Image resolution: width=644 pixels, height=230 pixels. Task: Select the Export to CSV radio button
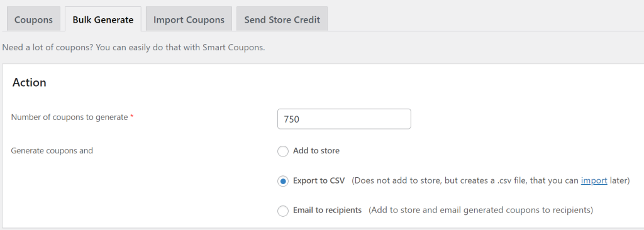pyautogui.click(x=283, y=181)
